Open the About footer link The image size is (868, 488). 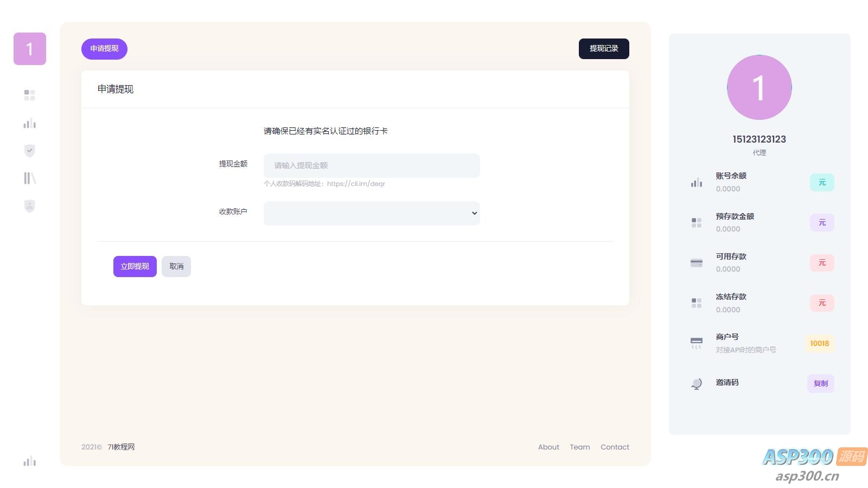point(548,447)
